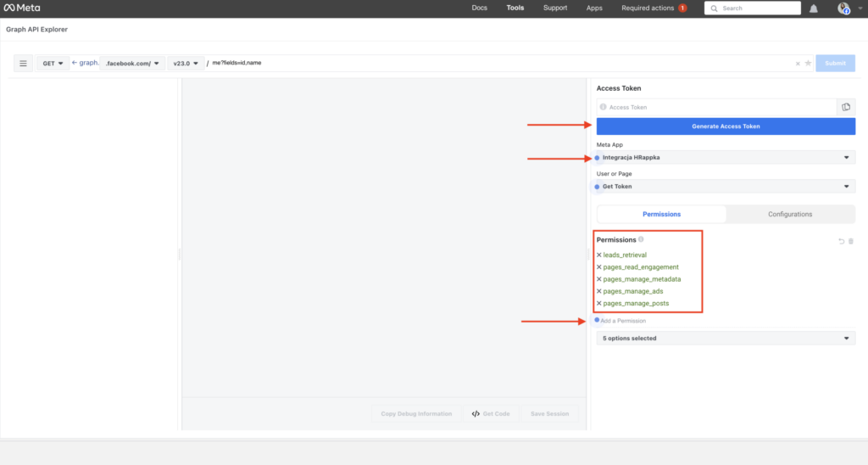The image size is (868, 465).
Task: Click into the Access Token field
Action: pos(716,107)
